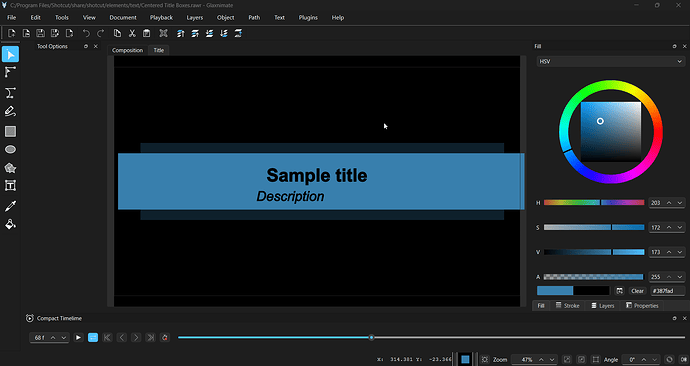The height and width of the screenshot is (366, 690).
Task: Click the timeline playhead handle
Action: click(371, 337)
